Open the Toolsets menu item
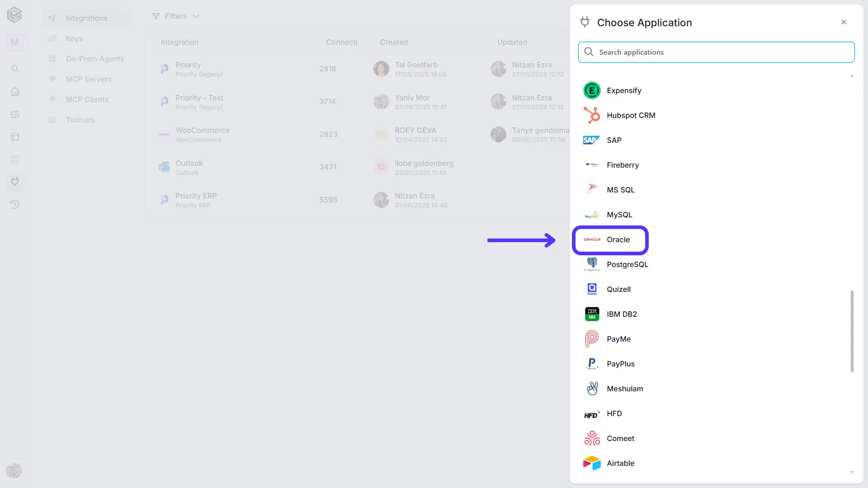This screenshot has height=488, width=868. (x=80, y=120)
